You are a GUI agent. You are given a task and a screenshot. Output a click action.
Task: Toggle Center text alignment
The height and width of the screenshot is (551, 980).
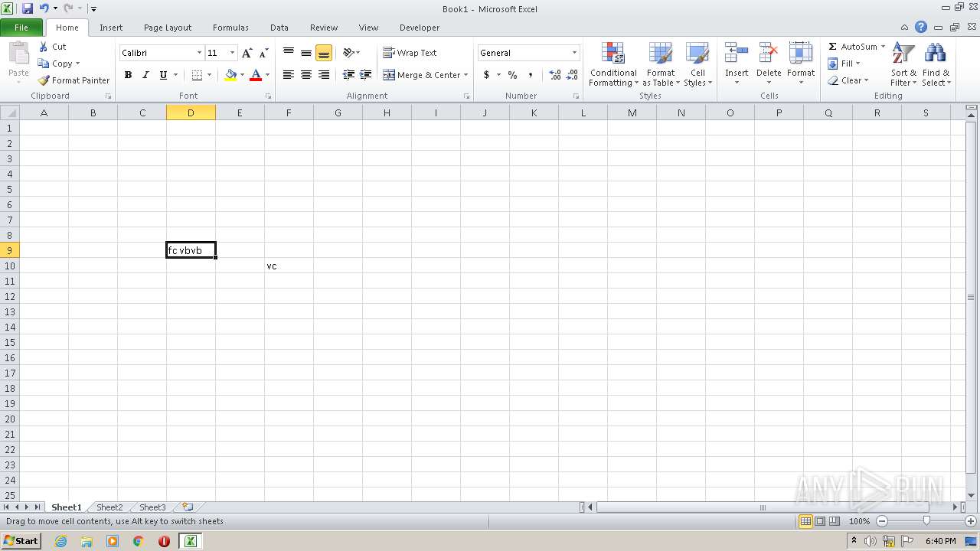(306, 74)
